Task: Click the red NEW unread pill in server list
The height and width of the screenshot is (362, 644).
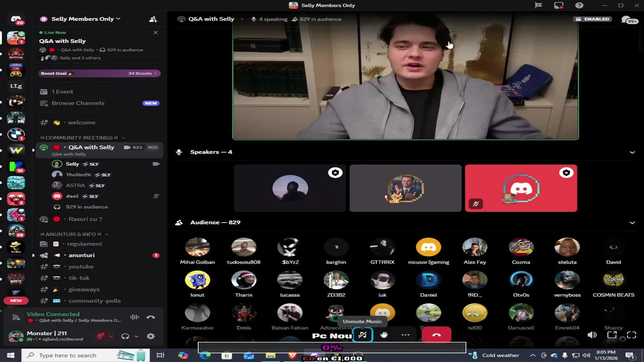Action: [x=16, y=301]
